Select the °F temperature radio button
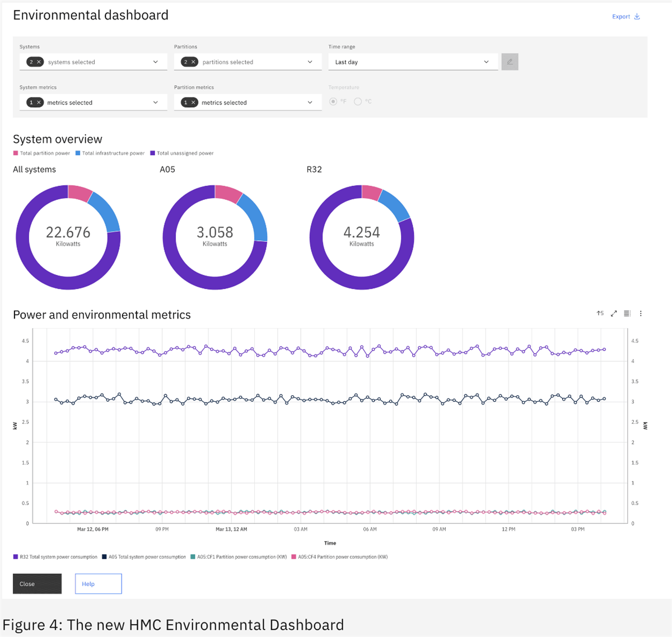The width and height of the screenshot is (672, 637). (x=333, y=101)
